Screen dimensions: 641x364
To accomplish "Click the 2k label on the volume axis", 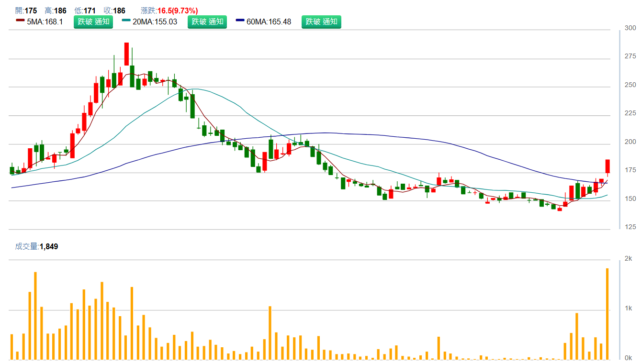I will point(628,259).
